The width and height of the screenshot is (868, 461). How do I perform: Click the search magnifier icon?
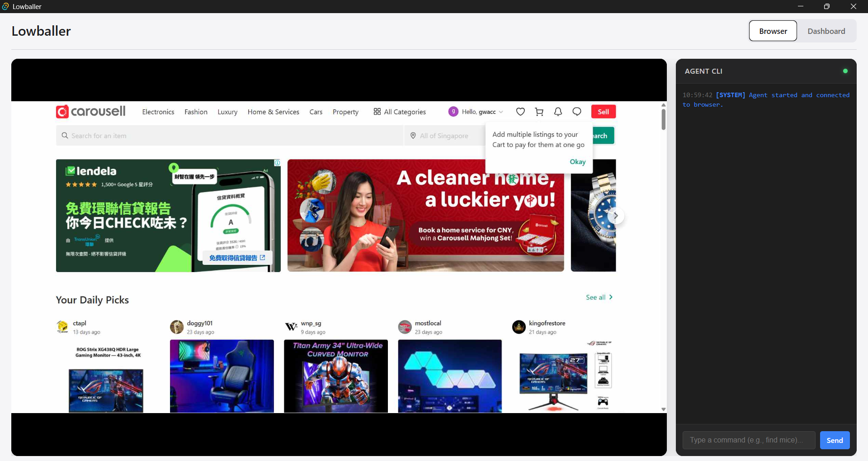64,135
